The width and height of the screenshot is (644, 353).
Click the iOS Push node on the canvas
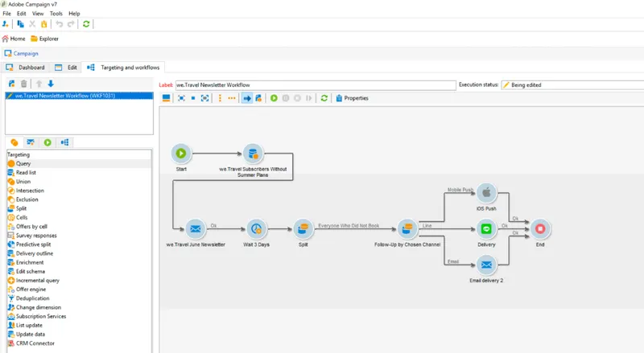pos(486,193)
